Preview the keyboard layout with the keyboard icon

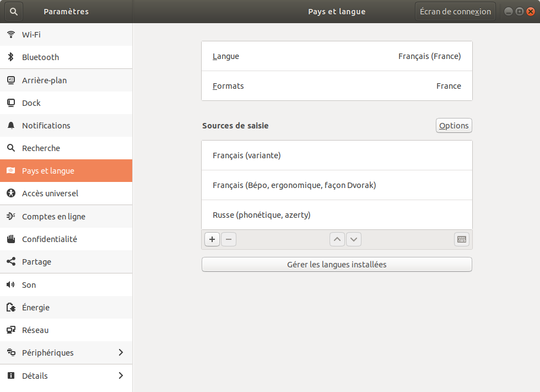coord(461,239)
